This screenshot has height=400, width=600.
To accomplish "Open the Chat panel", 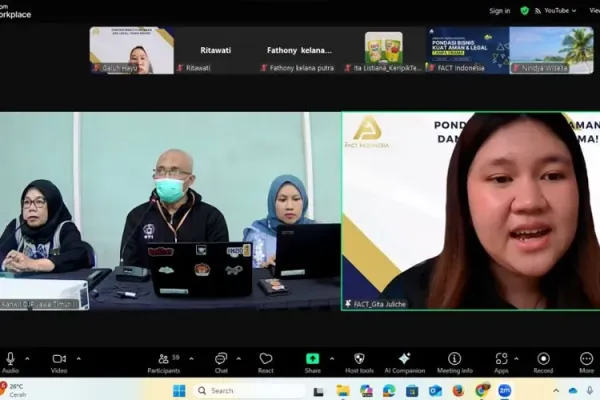I will 221,360.
